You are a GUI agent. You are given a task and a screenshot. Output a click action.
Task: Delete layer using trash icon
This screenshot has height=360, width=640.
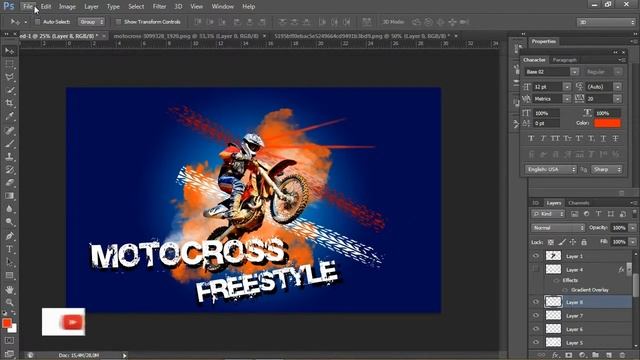pyautogui.click(x=622, y=355)
